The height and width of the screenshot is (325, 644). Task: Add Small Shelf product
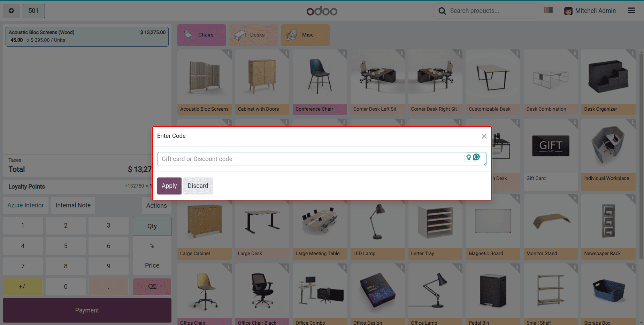551,294
